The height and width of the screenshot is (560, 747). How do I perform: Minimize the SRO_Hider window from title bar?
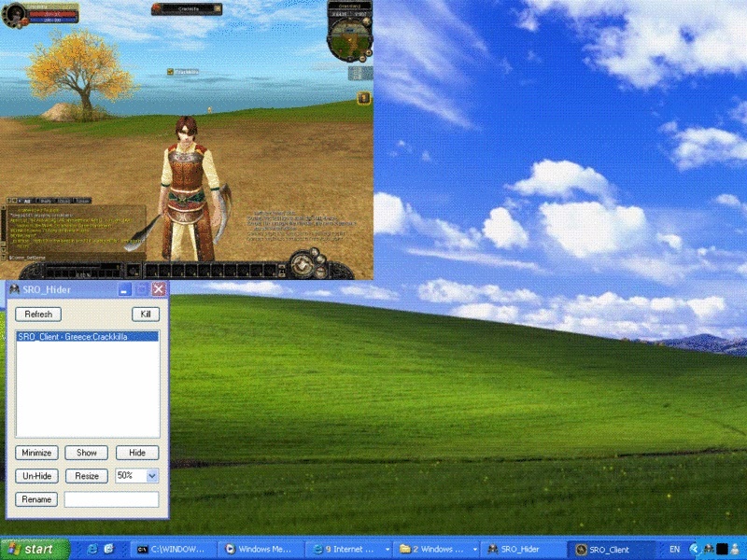click(x=125, y=289)
